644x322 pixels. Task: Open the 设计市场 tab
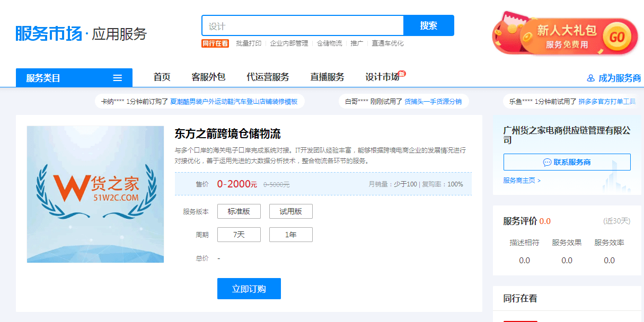382,77
